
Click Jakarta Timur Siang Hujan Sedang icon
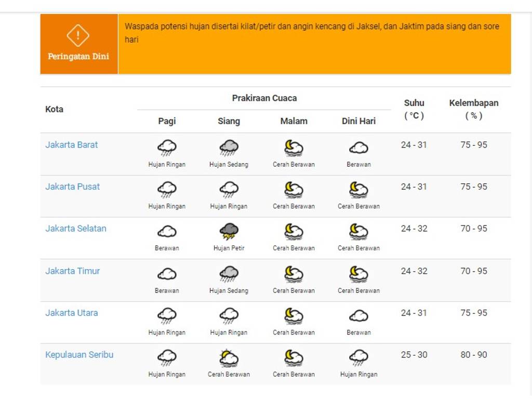coord(229,274)
